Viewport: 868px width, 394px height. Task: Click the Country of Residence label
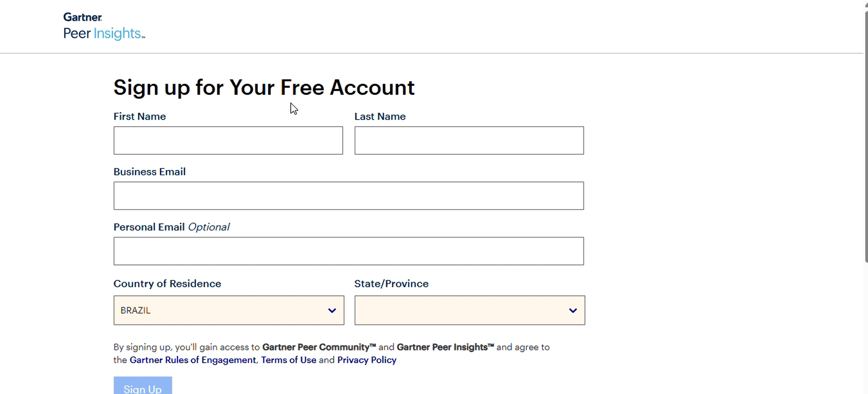167,284
